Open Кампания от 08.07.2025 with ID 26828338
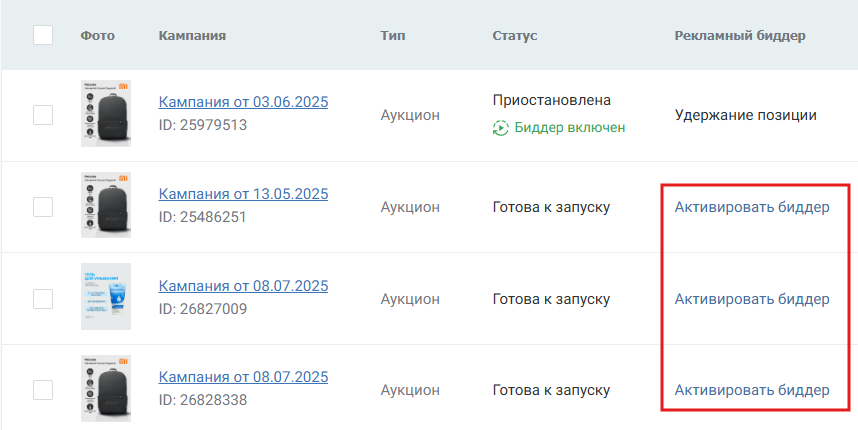 tap(244, 377)
